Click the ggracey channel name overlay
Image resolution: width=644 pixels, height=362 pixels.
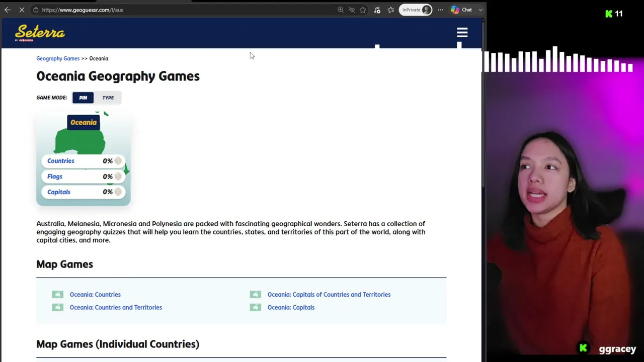tap(617, 349)
